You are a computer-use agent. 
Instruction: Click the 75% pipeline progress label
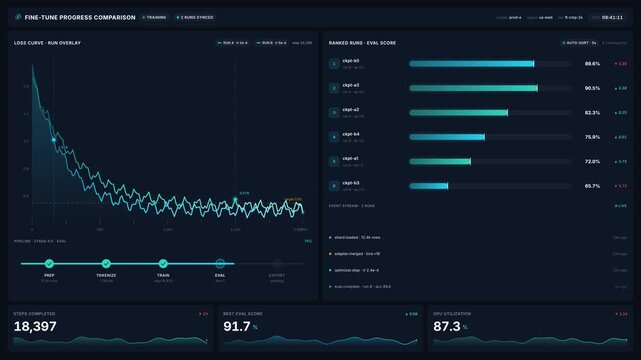(308, 241)
